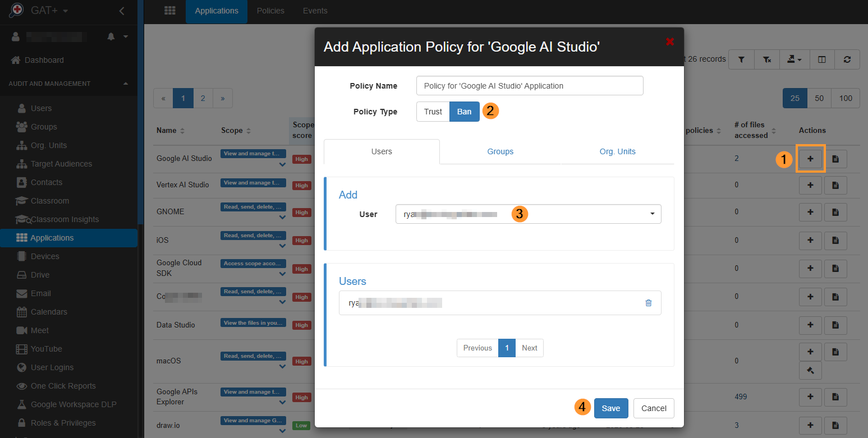This screenshot has height=438, width=868.
Task: Show 100 records per page
Action: point(846,98)
